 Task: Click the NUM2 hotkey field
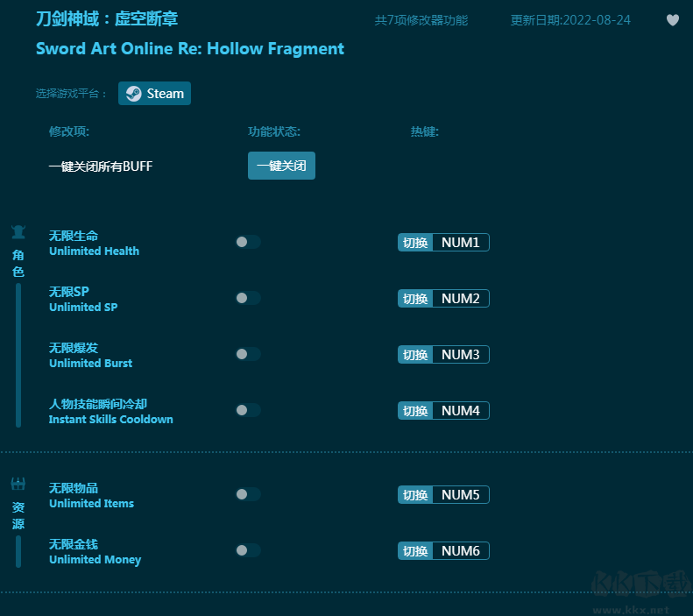click(x=460, y=299)
